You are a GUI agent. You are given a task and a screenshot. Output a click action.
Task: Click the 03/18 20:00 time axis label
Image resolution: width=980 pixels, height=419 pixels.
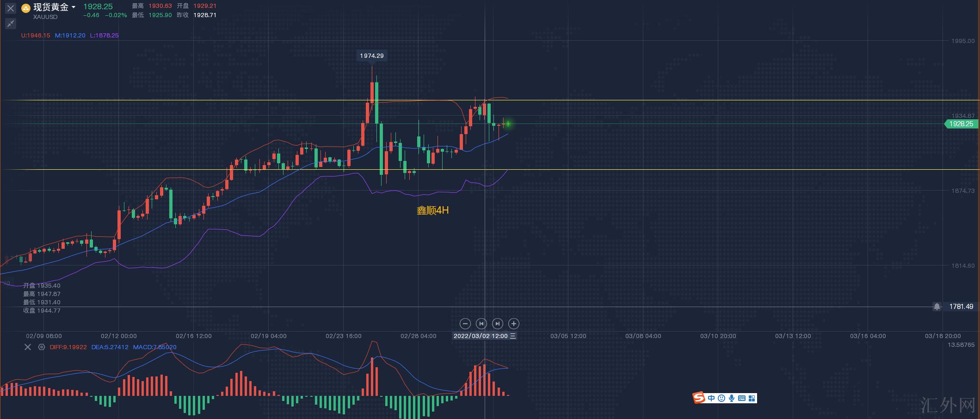click(x=943, y=336)
